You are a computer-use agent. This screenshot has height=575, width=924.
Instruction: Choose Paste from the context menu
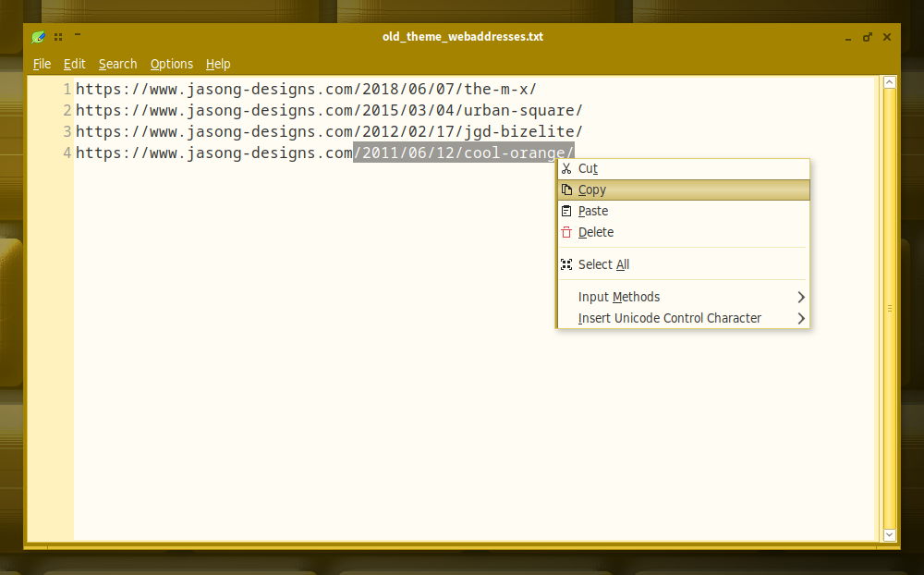tap(684, 211)
